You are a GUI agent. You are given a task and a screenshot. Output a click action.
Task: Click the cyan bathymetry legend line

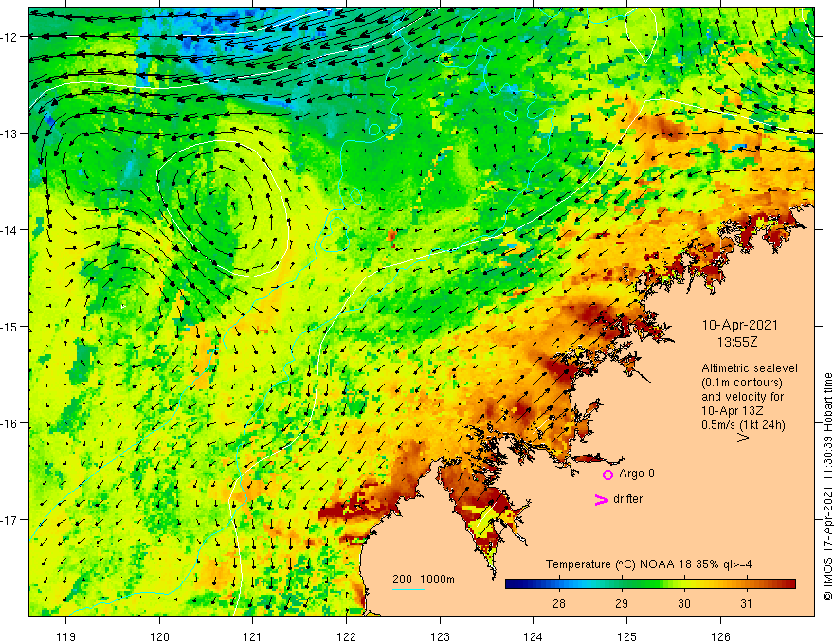coord(408,589)
